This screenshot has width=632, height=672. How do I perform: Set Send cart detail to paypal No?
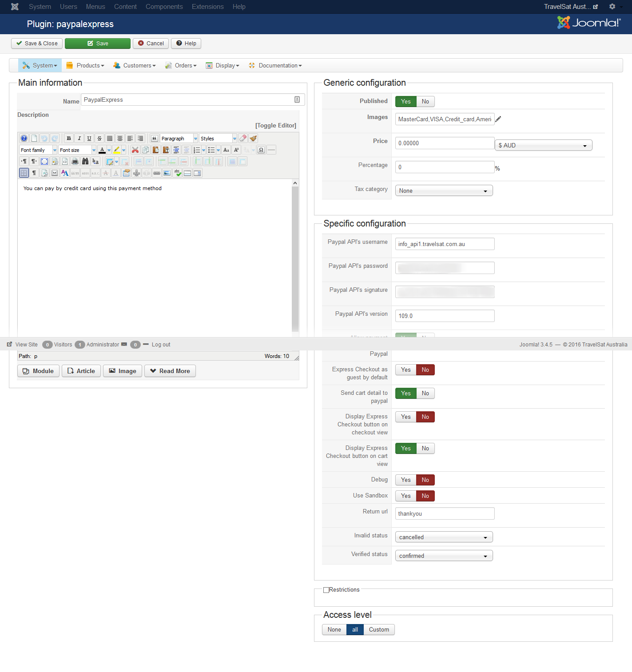pos(425,394)
